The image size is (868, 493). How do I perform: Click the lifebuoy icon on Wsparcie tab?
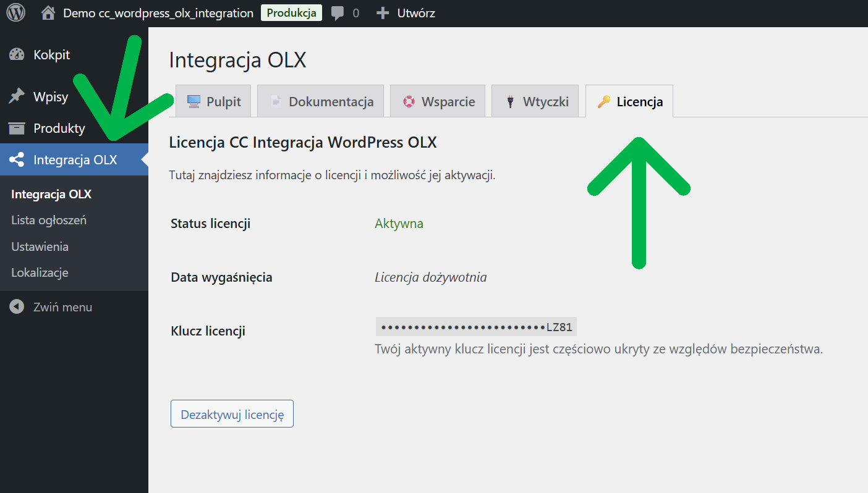[x=409, y=102]
